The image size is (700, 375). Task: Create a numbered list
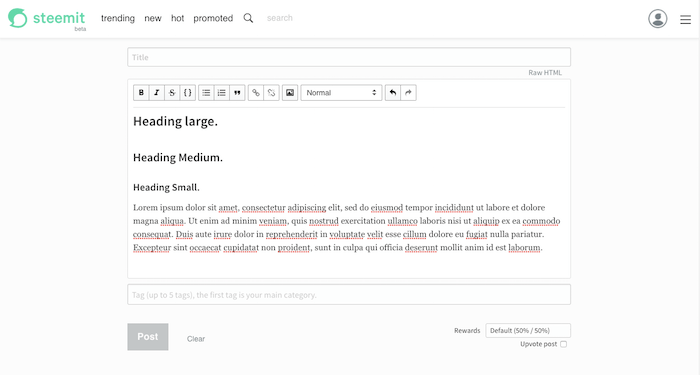(x=221, y=93)
